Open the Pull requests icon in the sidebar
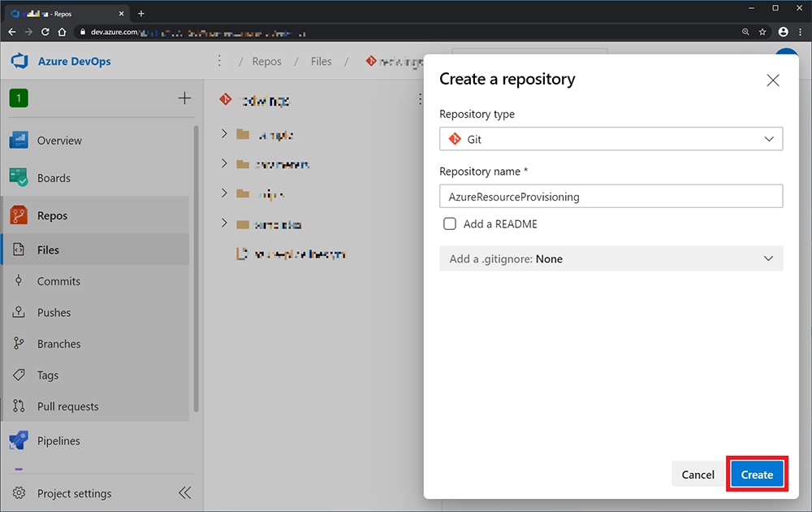This screenshot has height=512, width=812. tap(19, 406)
